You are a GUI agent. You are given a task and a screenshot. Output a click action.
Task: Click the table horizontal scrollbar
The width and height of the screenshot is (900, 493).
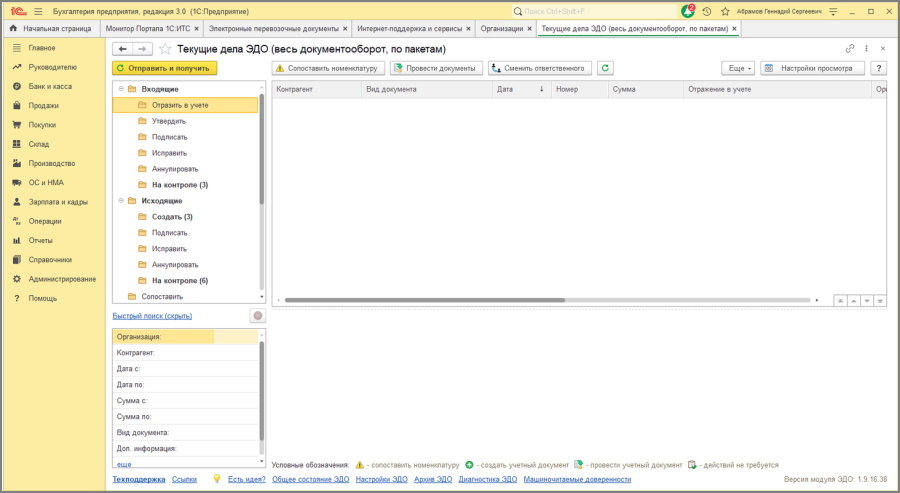[x=425, y=300]
